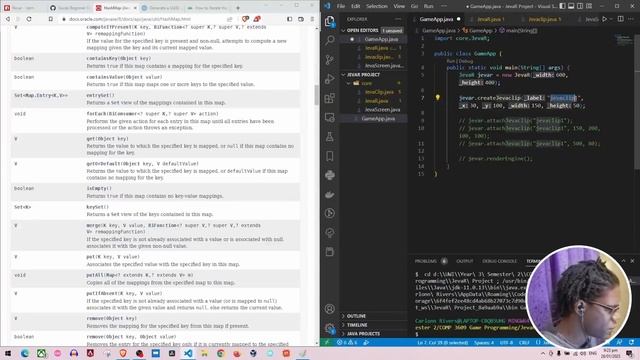The image size is (640, 360).
Task: Open the Extensions view
Action: [330, 98]
